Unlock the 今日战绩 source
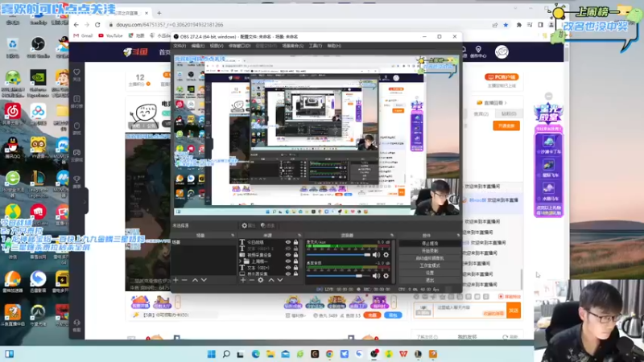Screen dimensions: 644x362 (x=295, y=242)
